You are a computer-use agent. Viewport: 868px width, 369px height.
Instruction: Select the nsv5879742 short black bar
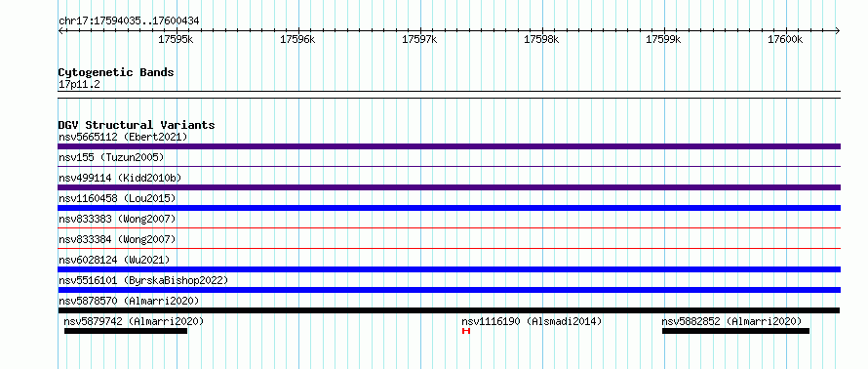point(126,331)
